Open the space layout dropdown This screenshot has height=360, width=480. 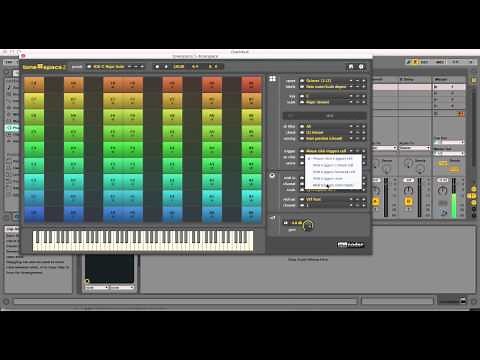[325, 81]
